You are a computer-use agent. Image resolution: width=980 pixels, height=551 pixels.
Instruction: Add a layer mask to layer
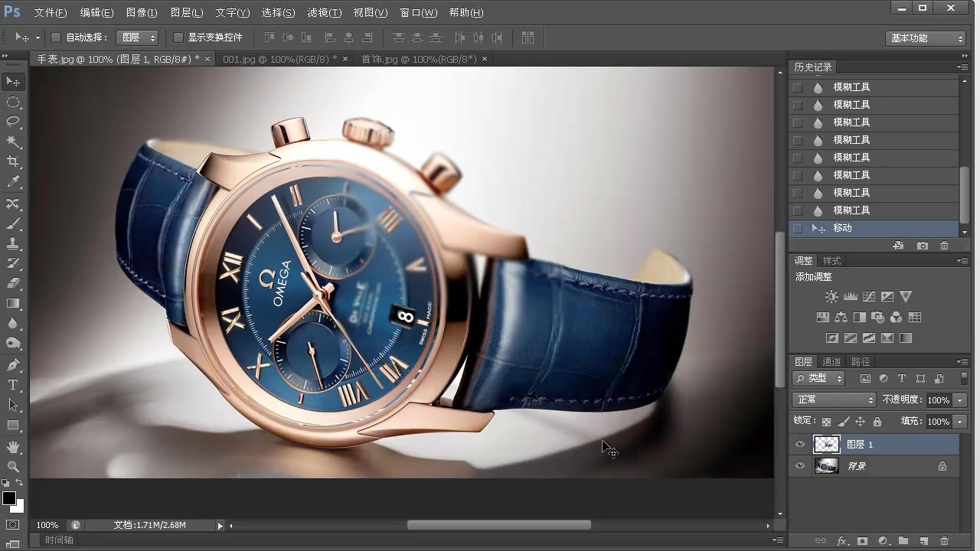coord(862,541)
